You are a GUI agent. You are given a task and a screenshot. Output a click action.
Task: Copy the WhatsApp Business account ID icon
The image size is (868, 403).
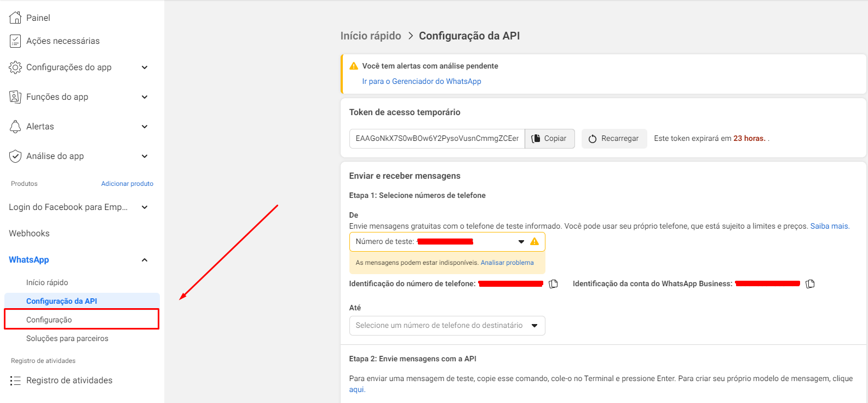(x=810, y=284)
